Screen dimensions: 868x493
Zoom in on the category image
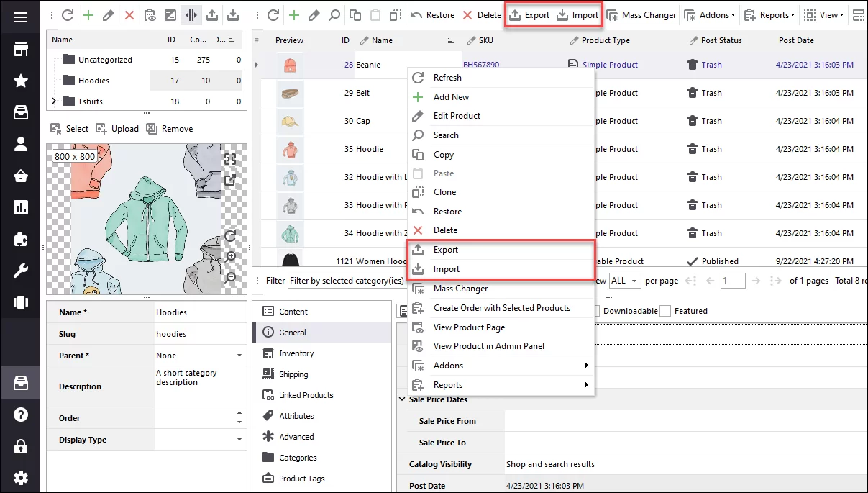231,256
